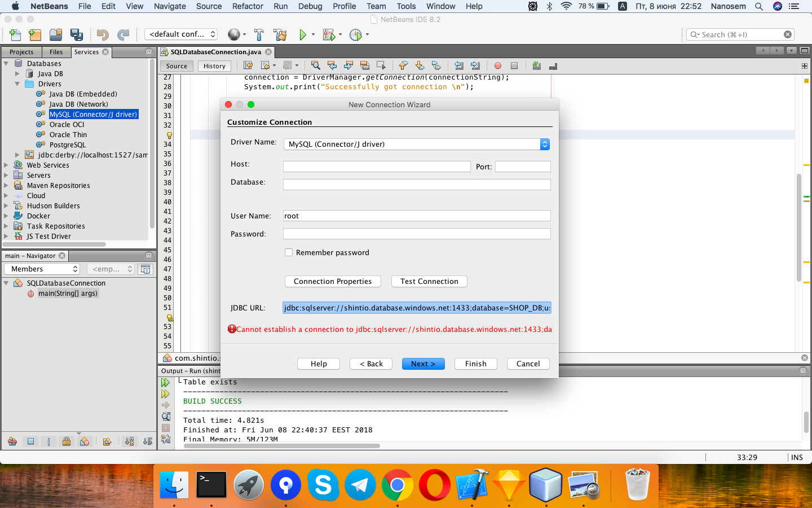Expand the Maven Repositories node
812x508 pixels.
click(x=7, y=185)
